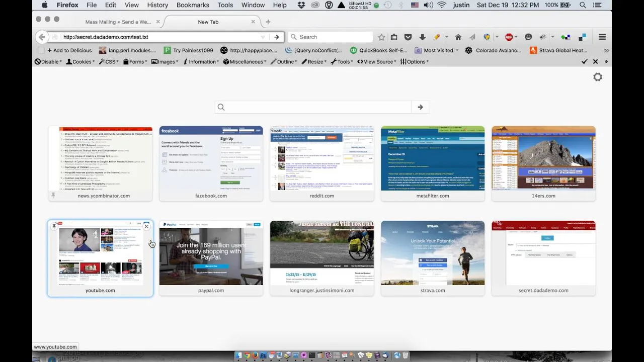This screenshot has width=644, height=362.
Task: Open the New Tab page settings gear
Action: [598, 77]
